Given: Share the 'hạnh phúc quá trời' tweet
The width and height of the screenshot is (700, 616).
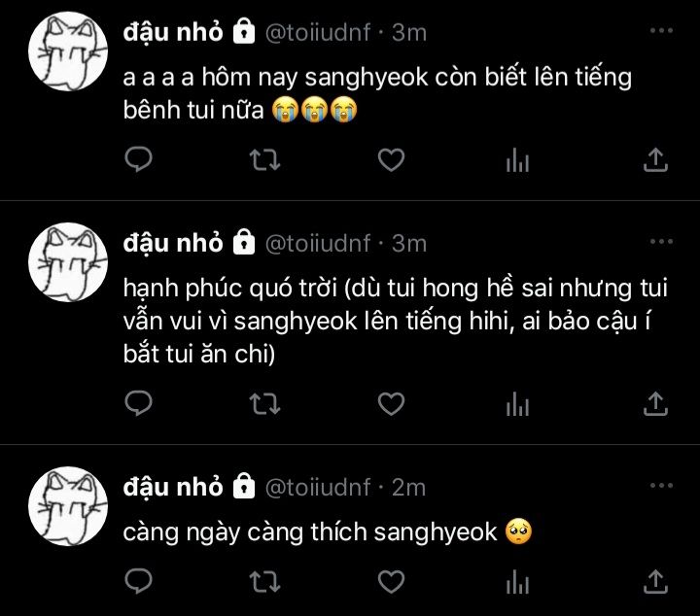Looking at the screenshot, I should coord(655,403).
